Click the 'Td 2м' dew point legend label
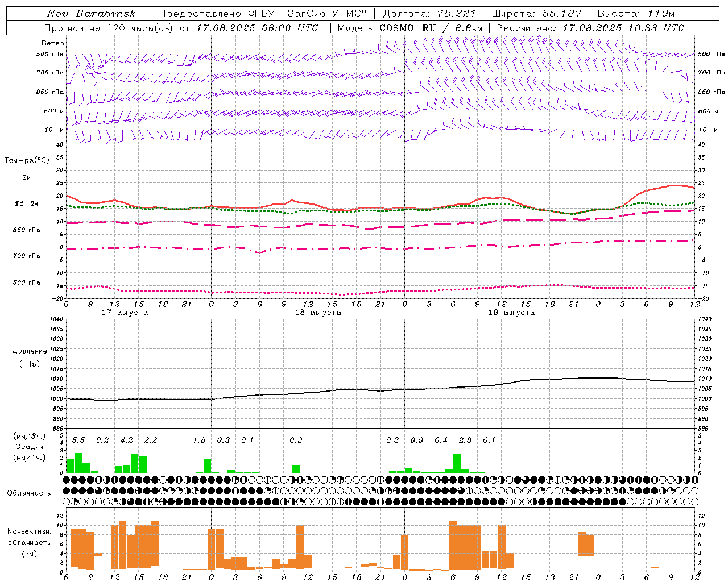 (26, 203)
